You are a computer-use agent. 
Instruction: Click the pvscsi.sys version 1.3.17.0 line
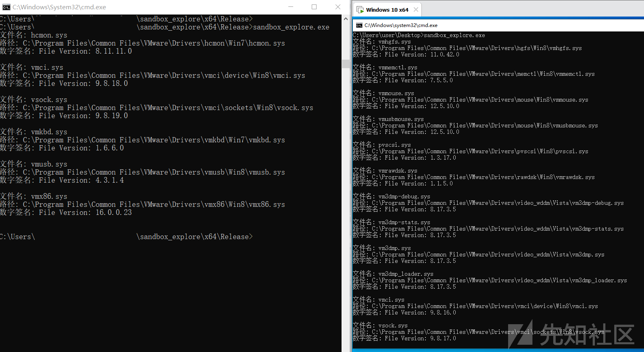point(404,158)
